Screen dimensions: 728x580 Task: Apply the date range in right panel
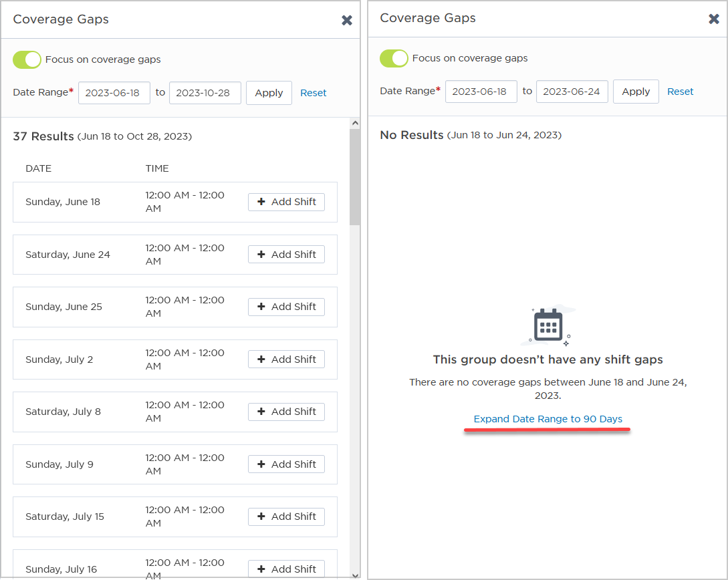[x=636, y=92]
